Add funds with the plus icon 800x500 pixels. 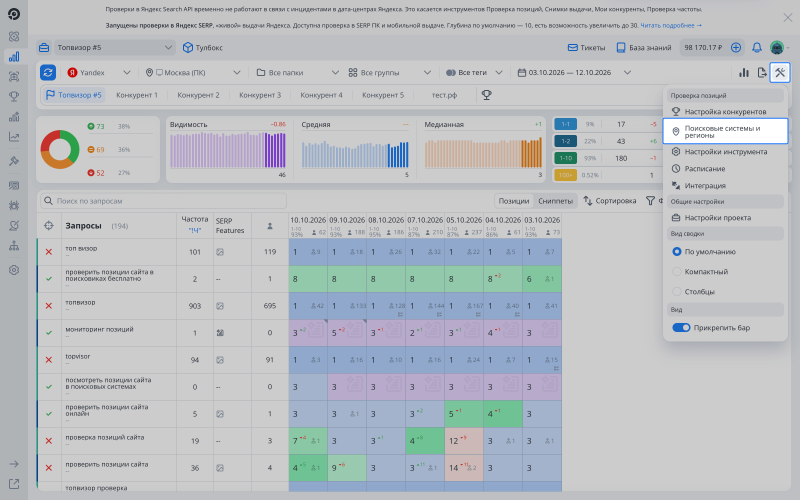point(736,47)
